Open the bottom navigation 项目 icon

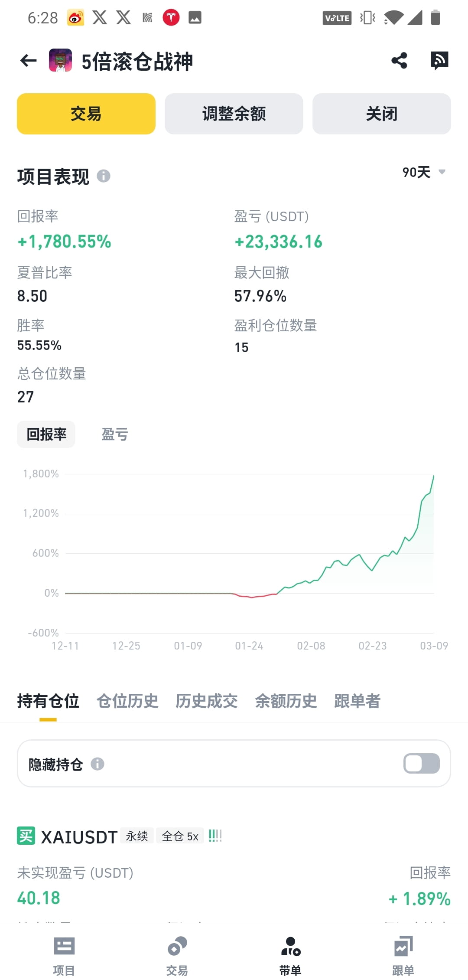tap(63, 950)
